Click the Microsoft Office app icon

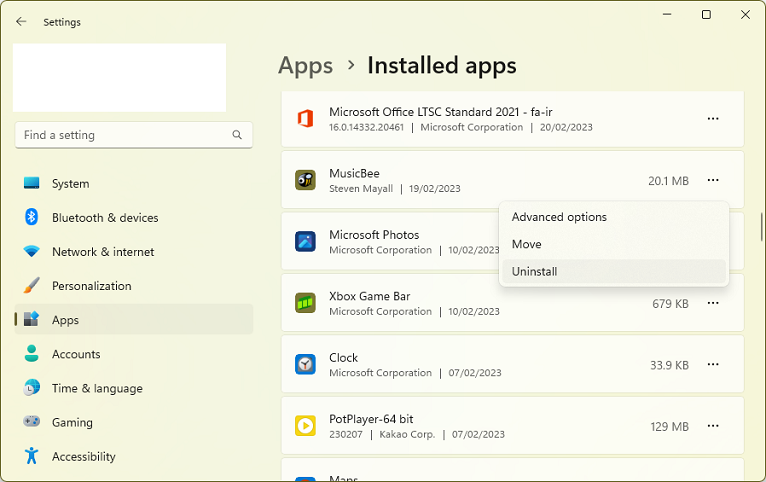tap(305, 119)
